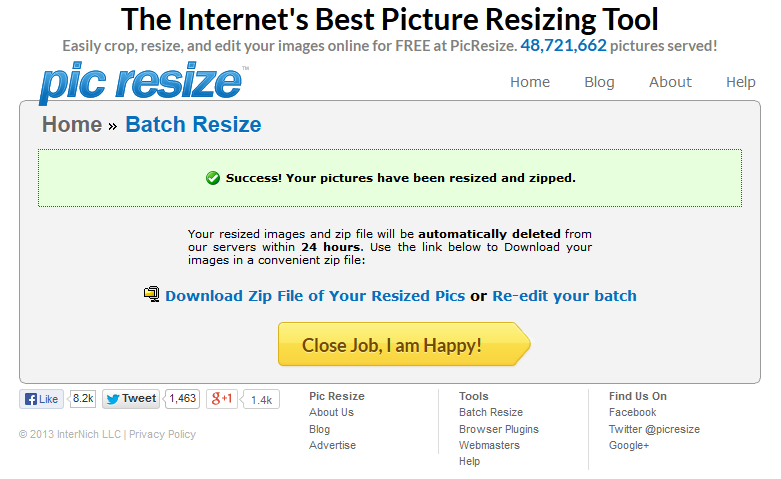781x479 pixels.
Task: Click the Google +1 button
Action: [222, 399]
